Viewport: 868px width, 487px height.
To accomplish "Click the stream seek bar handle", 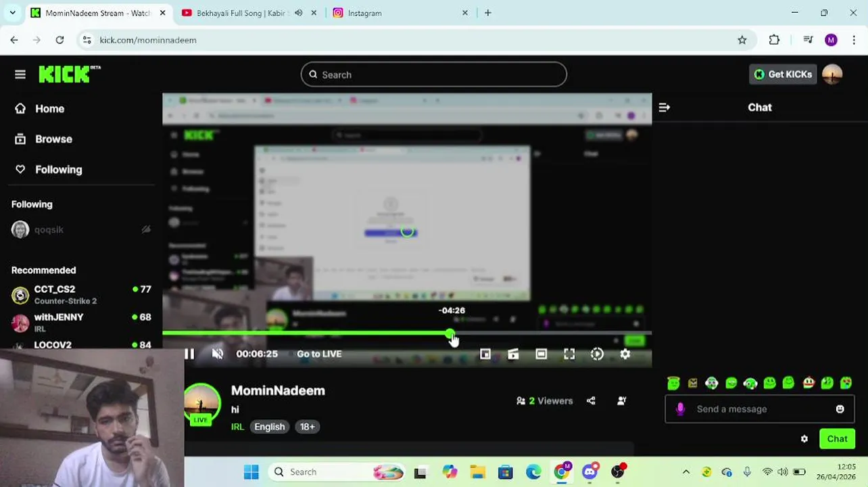I will tap(450, 333).
